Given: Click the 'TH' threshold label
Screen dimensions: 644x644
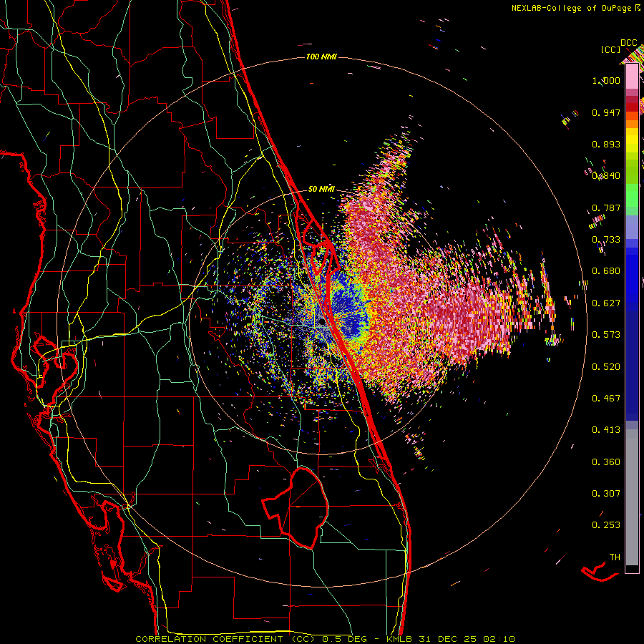Looking at the screenshot, I should click(x=615, y=557).
